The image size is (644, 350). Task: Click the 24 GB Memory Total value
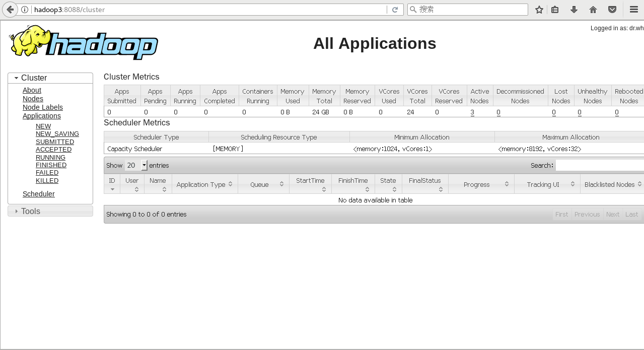[x=321, y=112]
